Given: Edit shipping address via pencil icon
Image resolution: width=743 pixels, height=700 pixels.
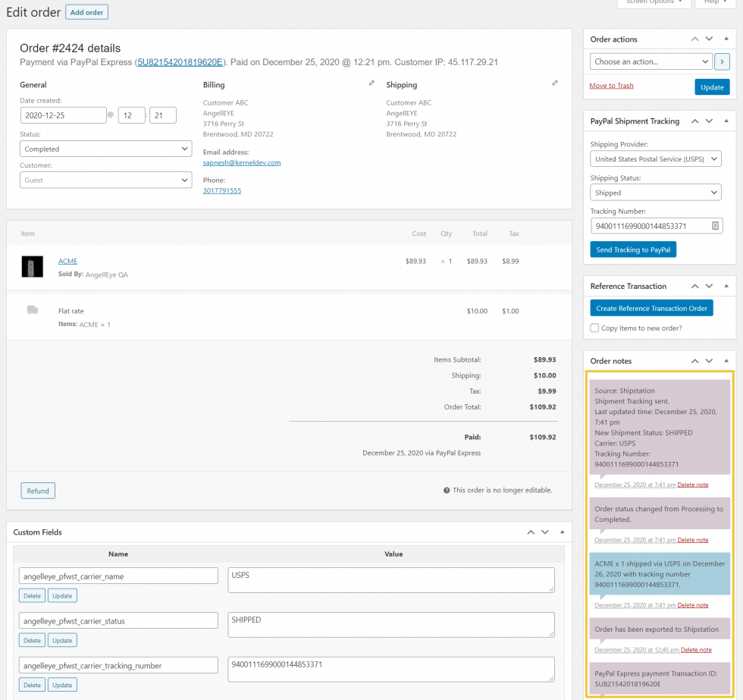Looking at the screenshot, I should click(x=555, y=83).
